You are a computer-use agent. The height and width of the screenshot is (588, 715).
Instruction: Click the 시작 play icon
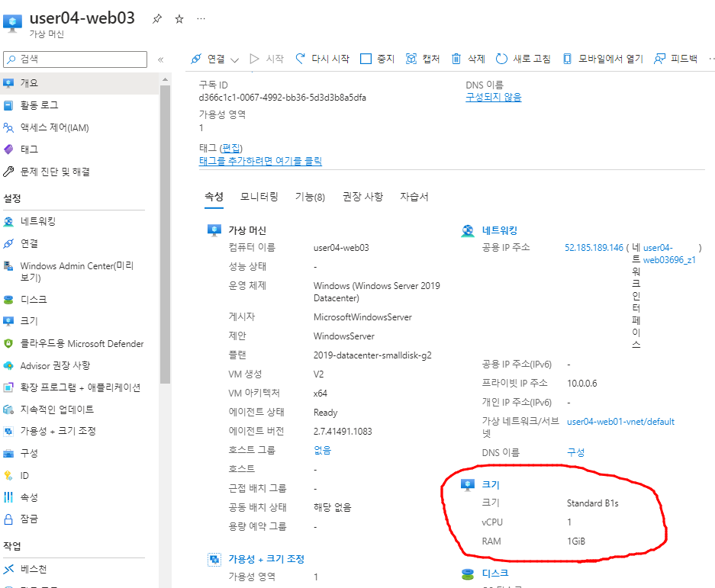(254, 59)
